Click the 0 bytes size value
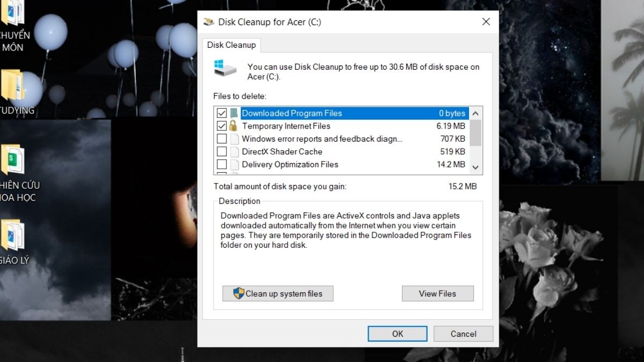 point(452,113)
